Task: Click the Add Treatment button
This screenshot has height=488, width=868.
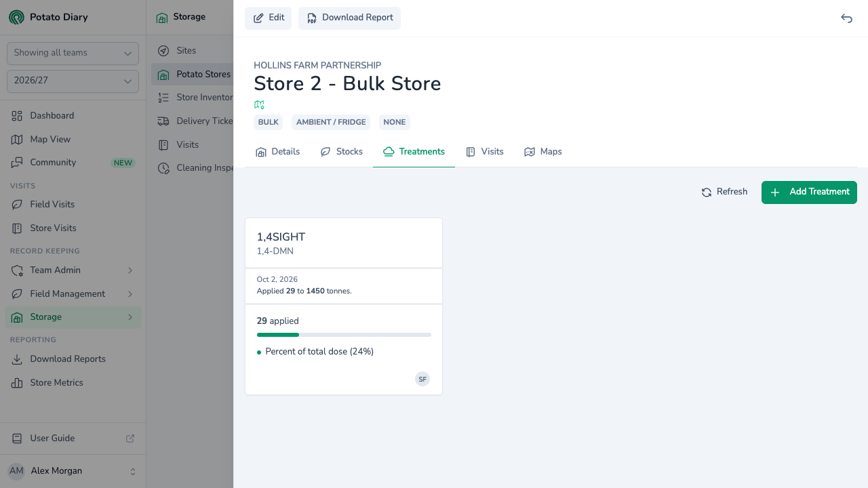Action: [809, 192]
